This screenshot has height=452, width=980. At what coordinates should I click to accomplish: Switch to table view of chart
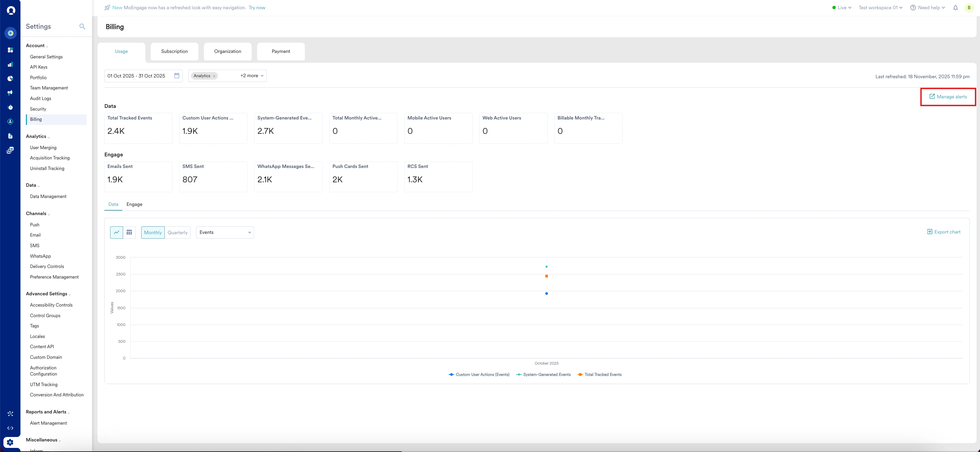pos(129,232)
